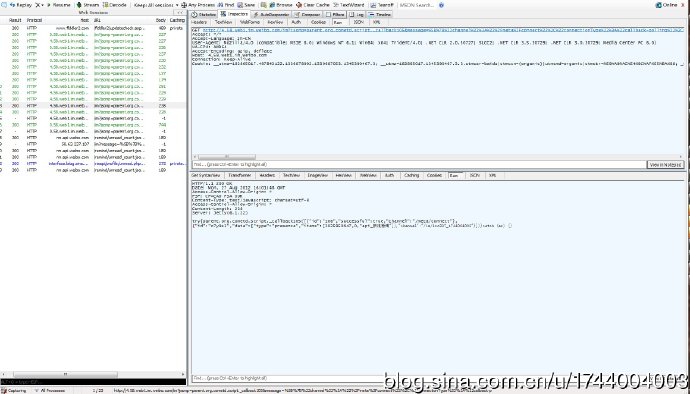Screen dimensions: 690x394
Task: Open the Filters tab
Action: (x=335, y=14)
